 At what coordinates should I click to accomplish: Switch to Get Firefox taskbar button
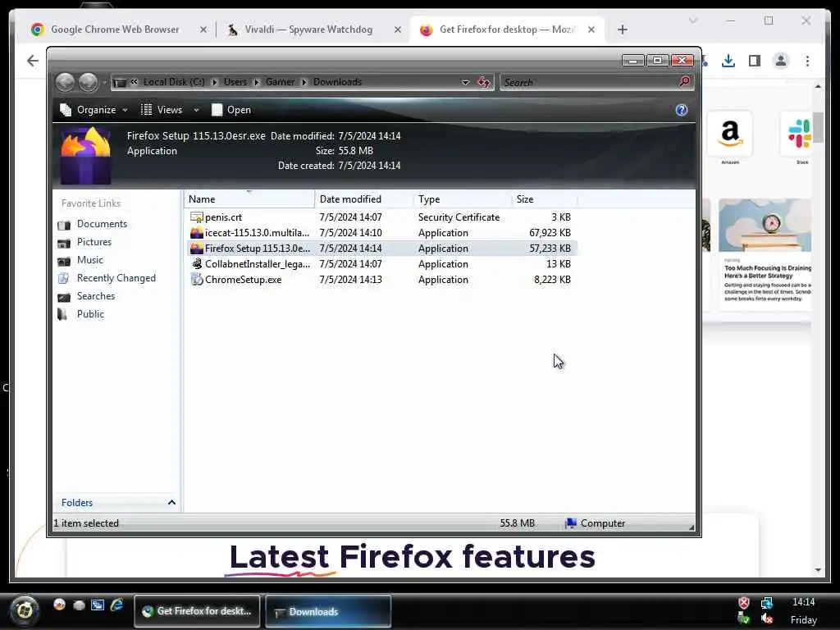point(197,611)
